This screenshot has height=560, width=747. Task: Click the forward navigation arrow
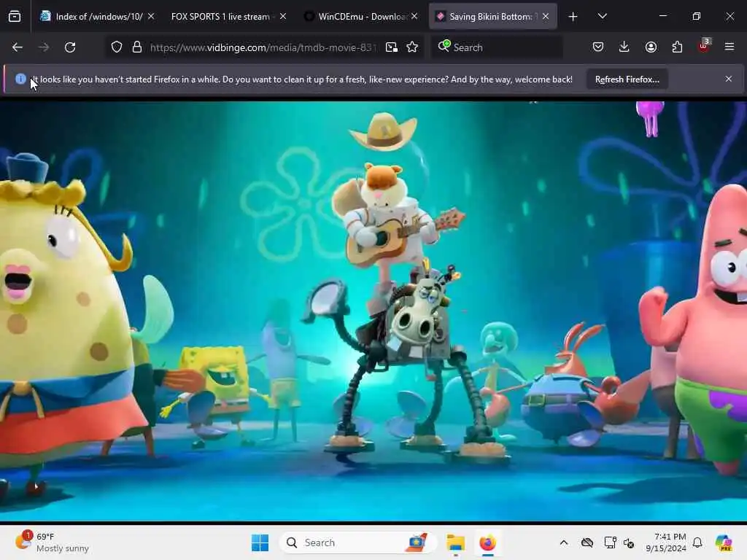[x=44, y=47]
